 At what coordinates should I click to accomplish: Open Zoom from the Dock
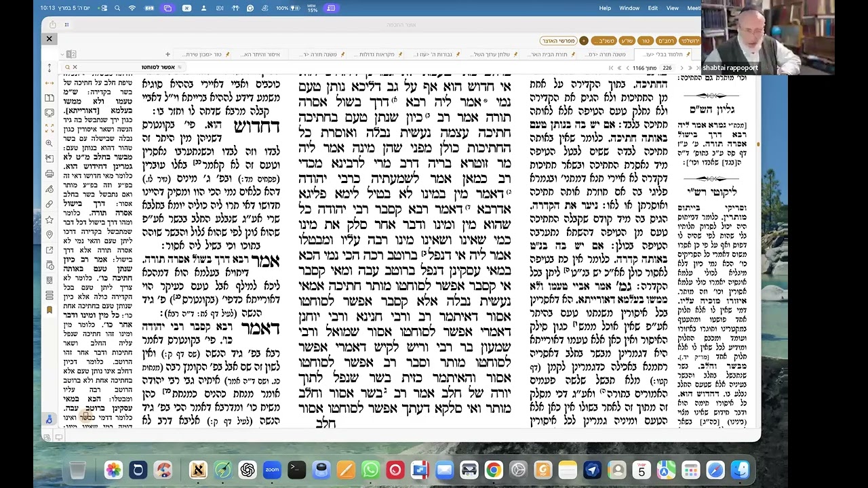click(272, 470)
